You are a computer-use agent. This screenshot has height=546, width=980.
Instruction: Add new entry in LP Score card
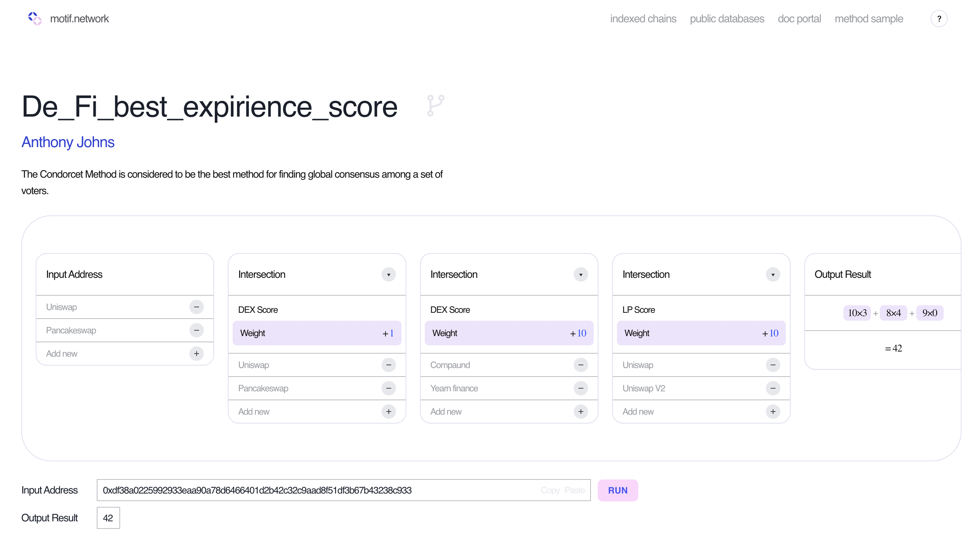coord(773,412)
